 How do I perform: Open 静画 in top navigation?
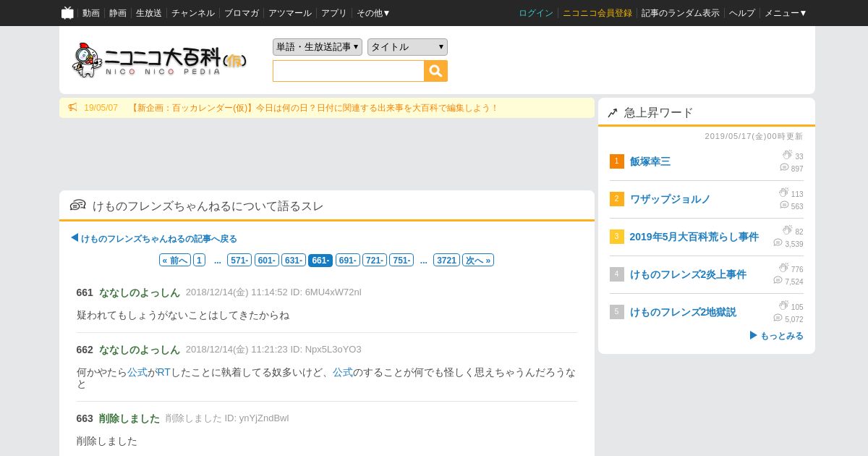pos(118,13)
